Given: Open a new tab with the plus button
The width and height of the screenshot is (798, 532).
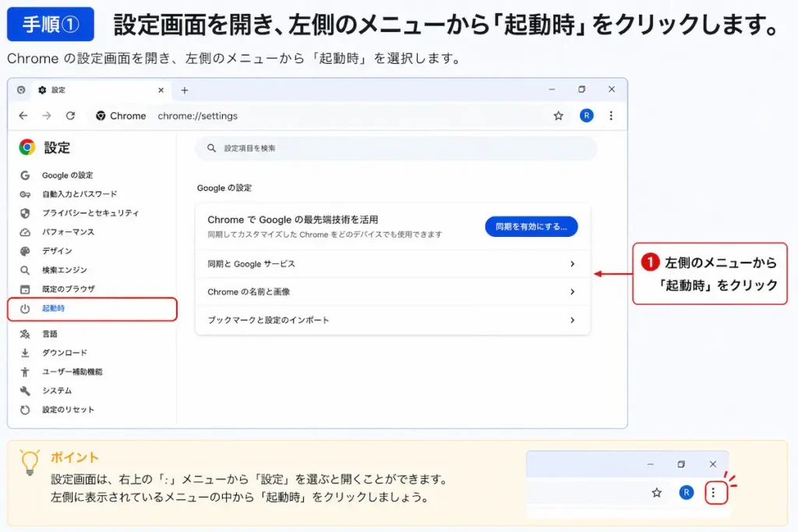Looking at the screenshot, I should (184, 90).
